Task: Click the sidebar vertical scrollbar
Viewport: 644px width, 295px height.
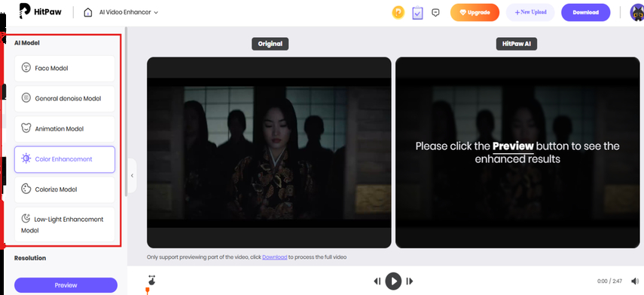Action: tap(126, 111)
